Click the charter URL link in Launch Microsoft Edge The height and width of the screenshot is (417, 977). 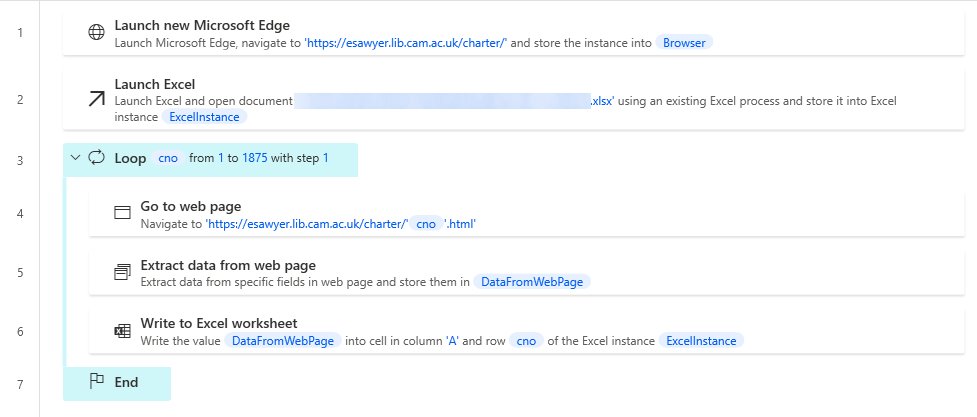(x=406, y=43)
